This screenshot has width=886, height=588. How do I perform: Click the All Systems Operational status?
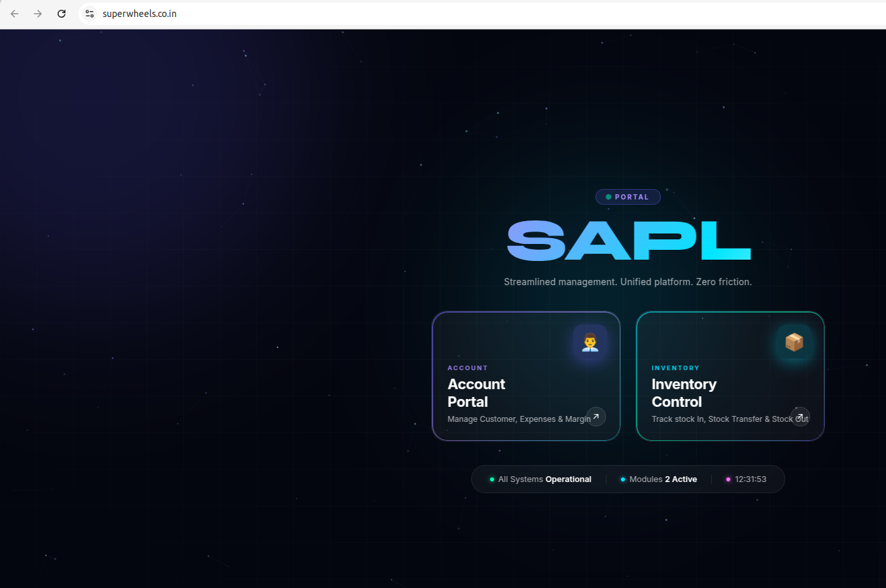click(544, 479)
